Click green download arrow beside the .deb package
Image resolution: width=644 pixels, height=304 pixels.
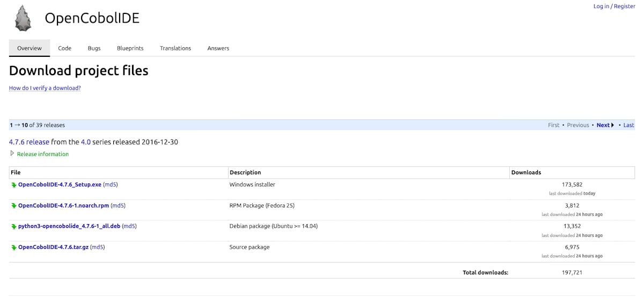14,227
